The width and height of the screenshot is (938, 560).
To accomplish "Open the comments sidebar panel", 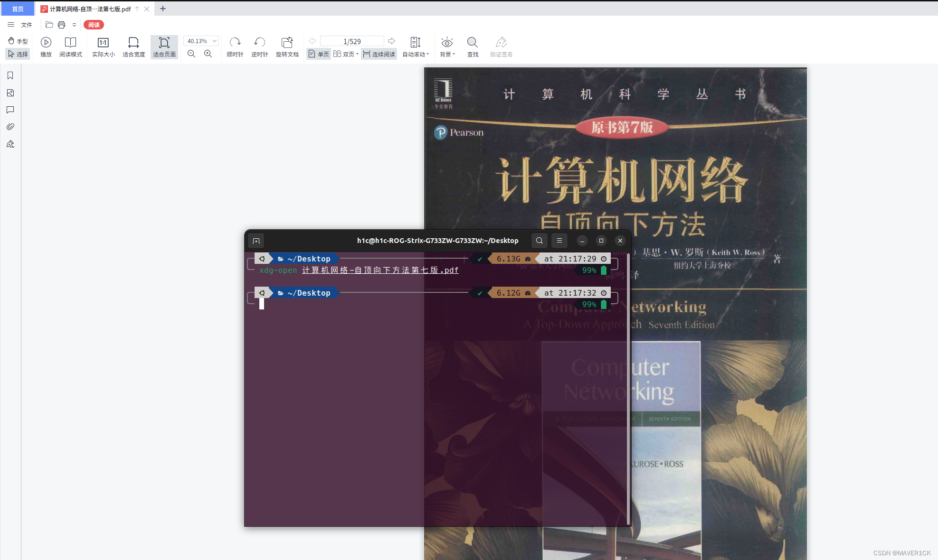I will (10, 110).
